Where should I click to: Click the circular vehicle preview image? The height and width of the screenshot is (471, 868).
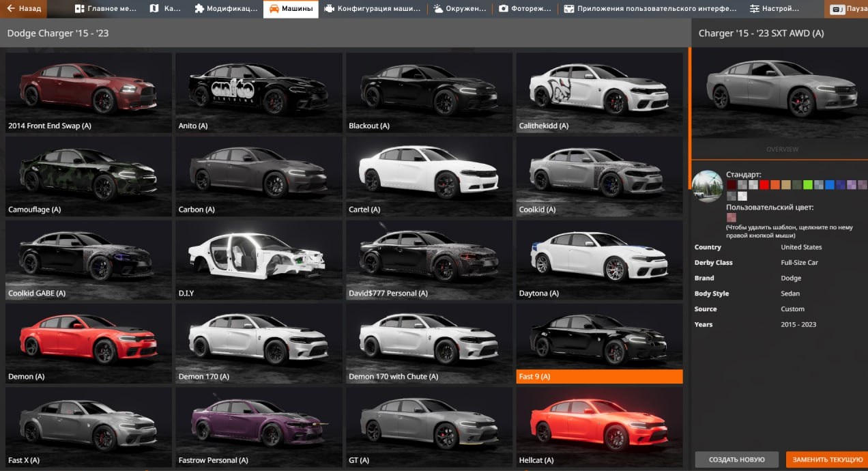pyautogui.click(x=707, y=186)
